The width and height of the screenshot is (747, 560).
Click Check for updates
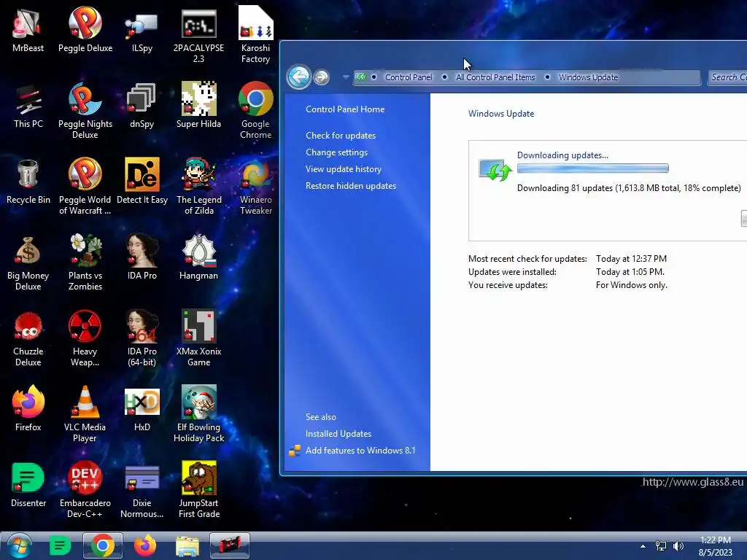pyautogui.click(x=341, y=136)
